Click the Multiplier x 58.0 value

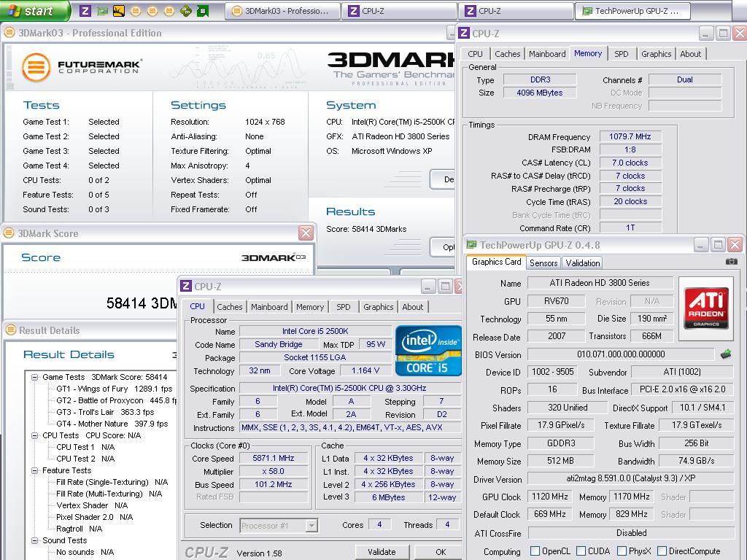(274, 472)
